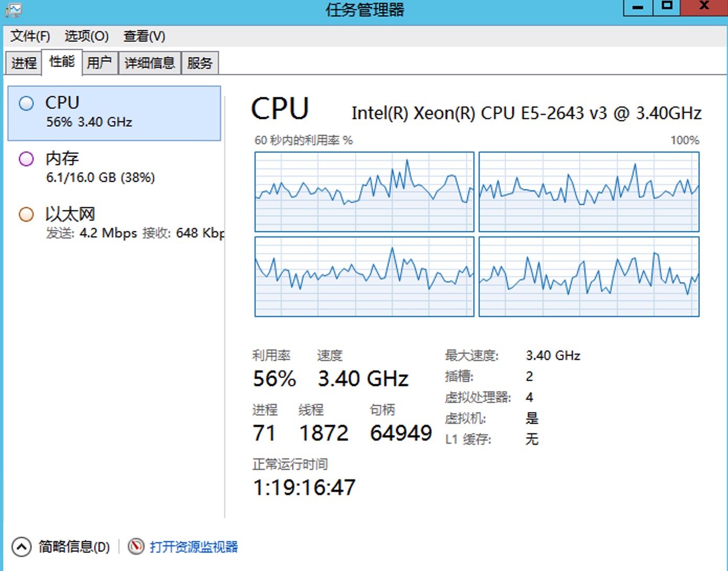Viewport: 728px width, 571px height.
Task: Select the 以太网 network sidebar entry
Action: (x=114, y=223)
